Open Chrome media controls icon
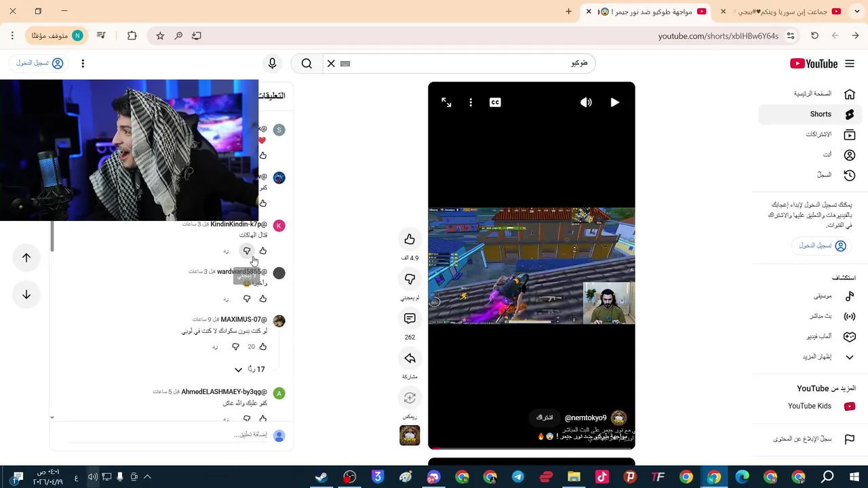Image resolution: width=868 pixels, height=488 pixels. click(x=101, y=36)
